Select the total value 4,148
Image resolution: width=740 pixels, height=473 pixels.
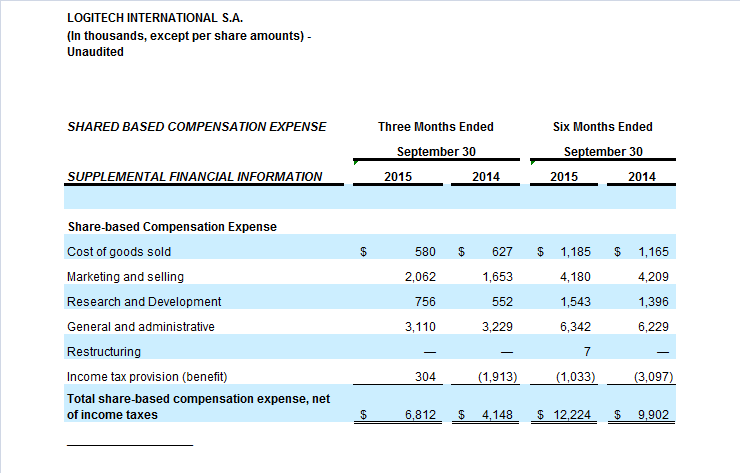(497, 414)
